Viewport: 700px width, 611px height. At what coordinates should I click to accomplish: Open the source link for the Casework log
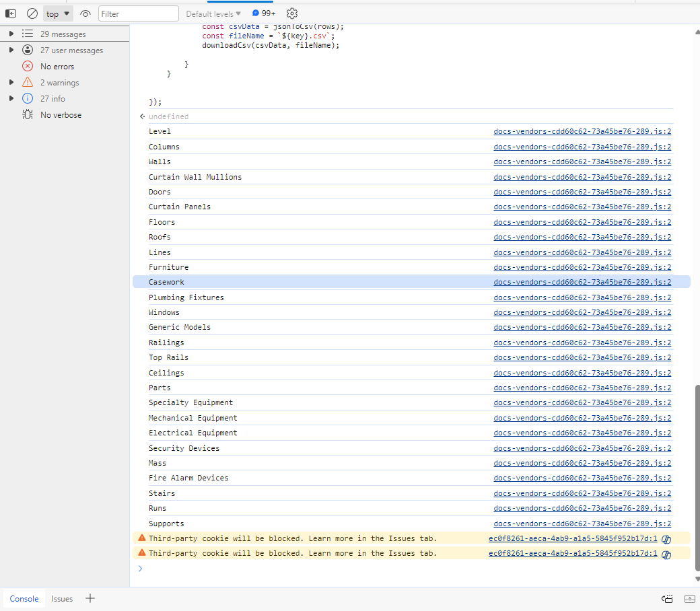pos(582,282)
